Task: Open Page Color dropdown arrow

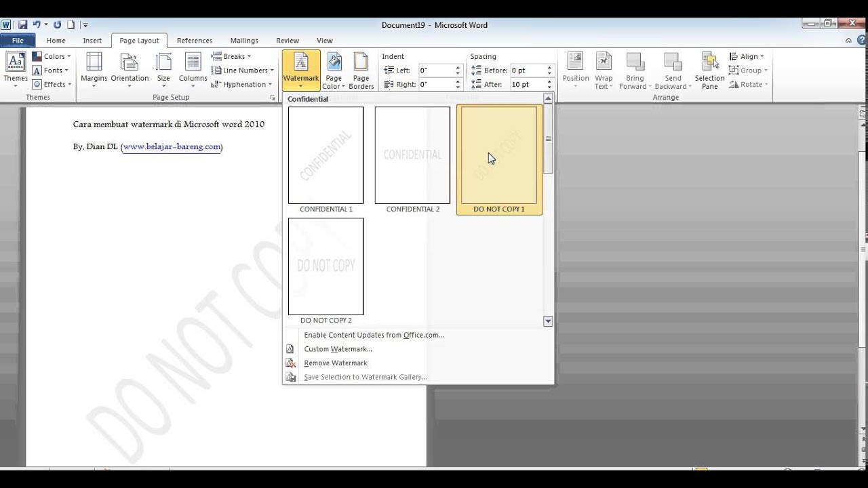Action: [343, 87]
